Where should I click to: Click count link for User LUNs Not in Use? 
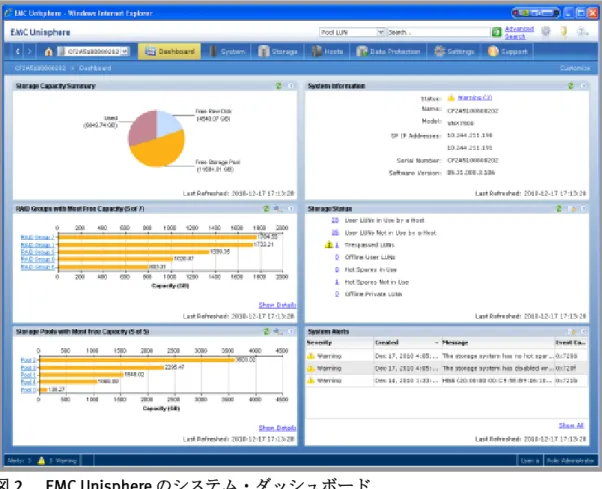pos(335,233)
